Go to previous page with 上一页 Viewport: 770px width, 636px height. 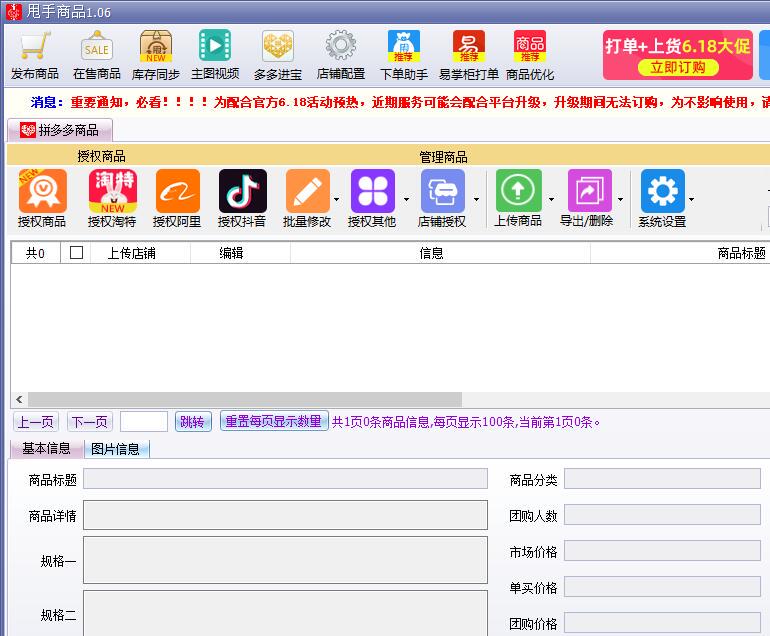click(x=36, y=422)
